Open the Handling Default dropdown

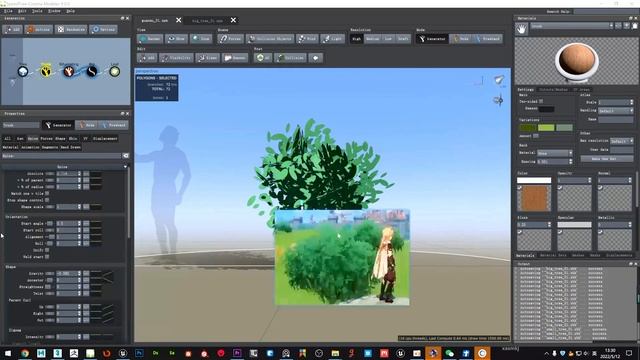tap(616, 111)
